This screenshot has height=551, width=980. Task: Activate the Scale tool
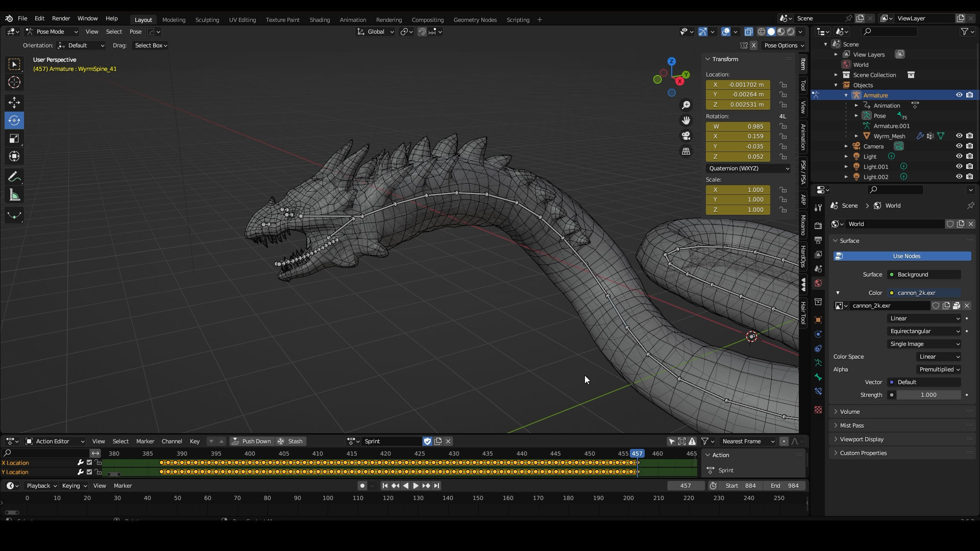point(14,138)
